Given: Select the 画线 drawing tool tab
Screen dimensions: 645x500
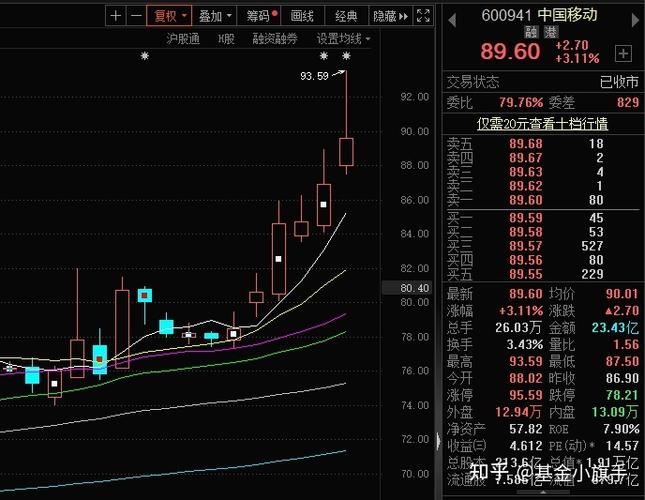Looking at the screenshot, I should 302,16.
